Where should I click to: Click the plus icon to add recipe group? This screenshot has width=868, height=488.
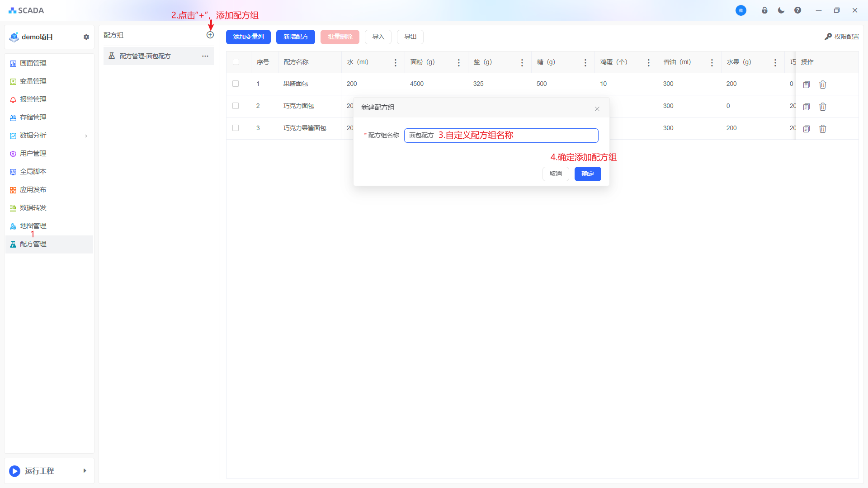tap(210, 35)
